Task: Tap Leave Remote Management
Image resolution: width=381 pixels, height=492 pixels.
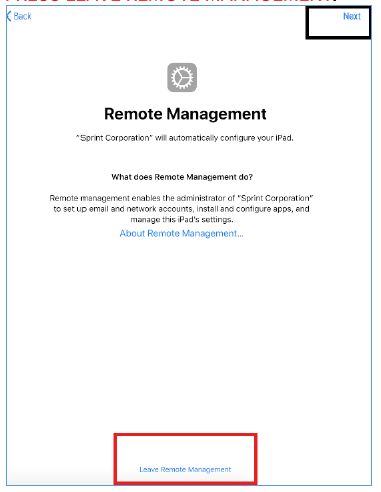Action: pos(185,469)
